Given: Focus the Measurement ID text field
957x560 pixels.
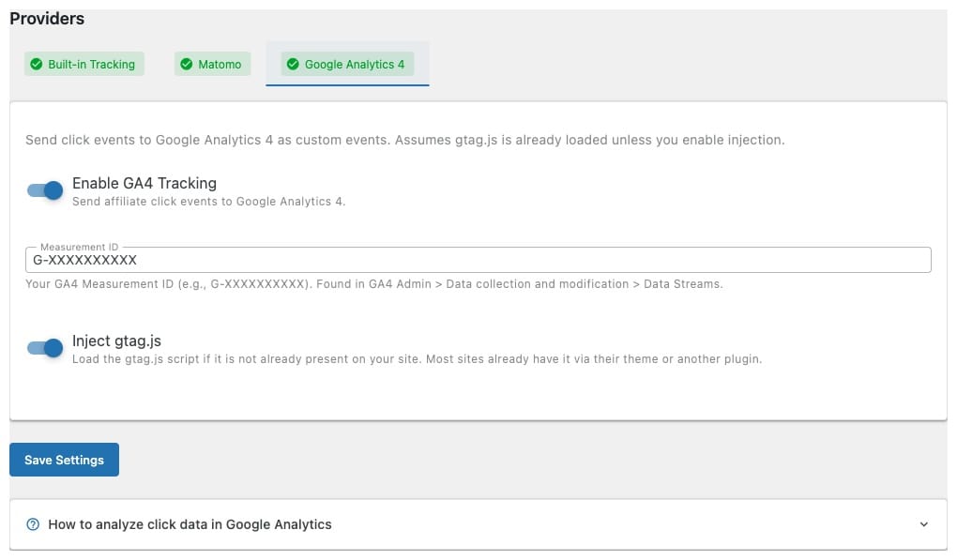Looking at the screenshot, I should [x=478, y=260].
